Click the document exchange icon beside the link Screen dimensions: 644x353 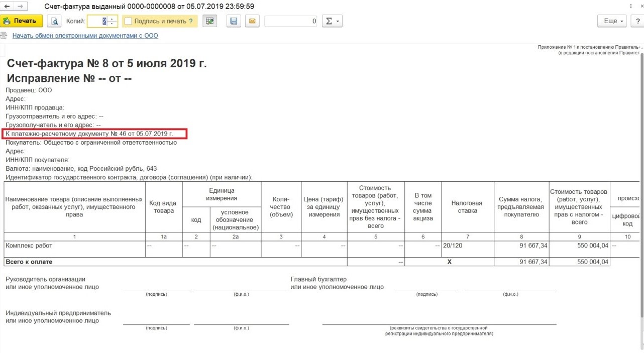pyautogui.click(x=4, y=36)
